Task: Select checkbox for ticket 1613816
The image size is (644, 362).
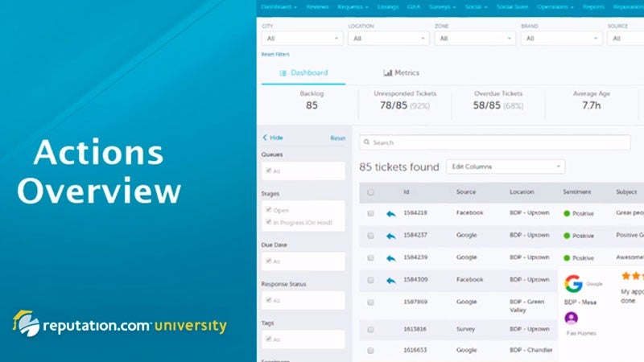Action: [x=370, y=330]
